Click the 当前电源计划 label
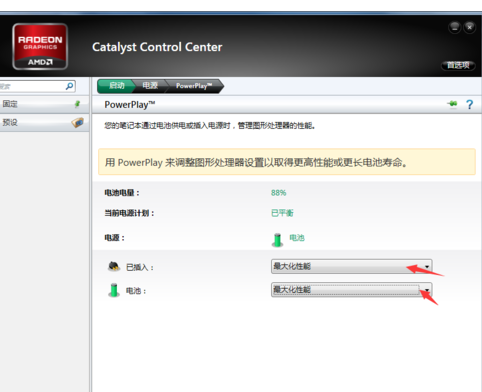 (x=129, y=213)
